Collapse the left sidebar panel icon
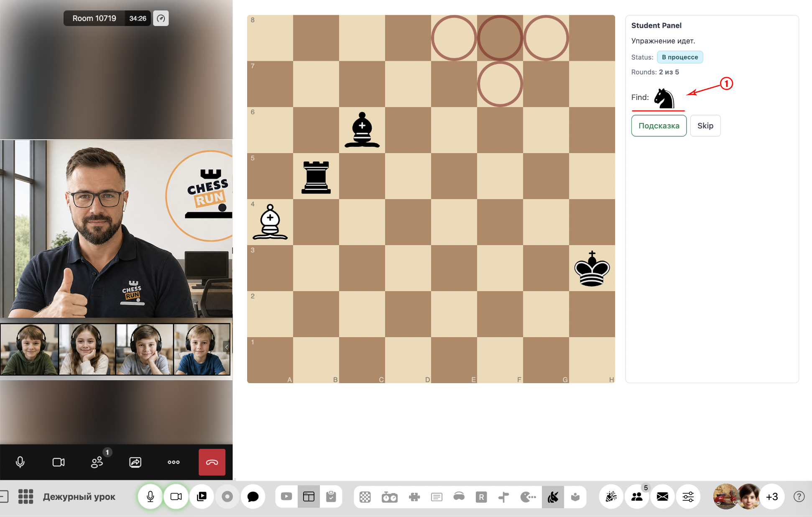The image size is (812, 517). pos(4,497)
